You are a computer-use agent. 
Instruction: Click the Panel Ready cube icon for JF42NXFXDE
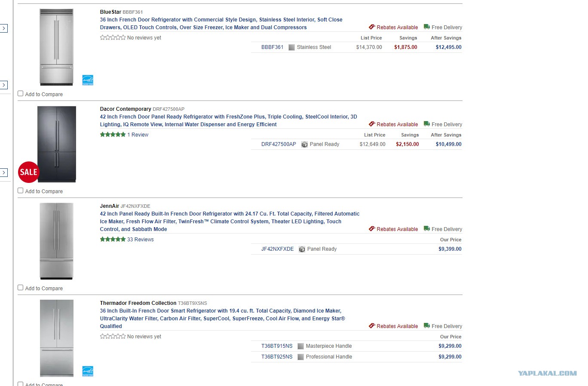pos(302,249)
